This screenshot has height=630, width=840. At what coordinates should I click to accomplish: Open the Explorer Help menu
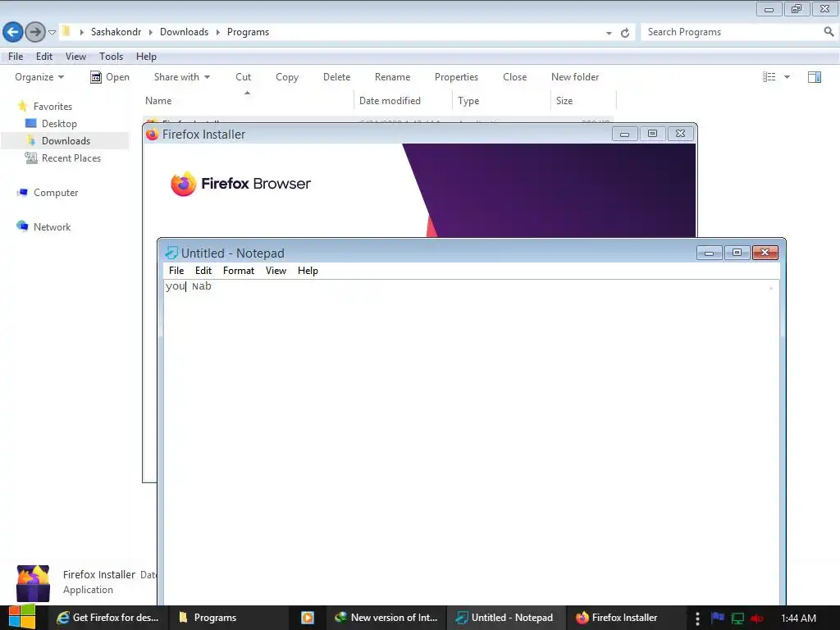pos(146,57)
